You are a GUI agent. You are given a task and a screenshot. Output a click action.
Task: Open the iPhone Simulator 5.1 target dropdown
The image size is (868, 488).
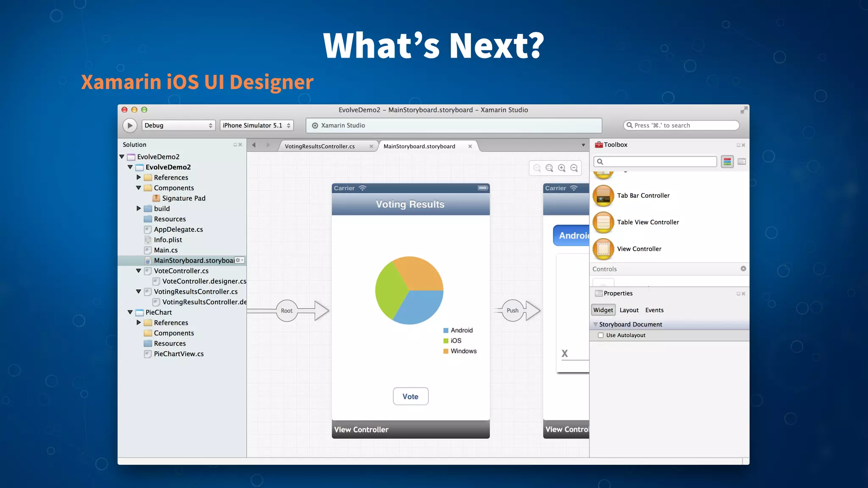(x=256, y=125)
